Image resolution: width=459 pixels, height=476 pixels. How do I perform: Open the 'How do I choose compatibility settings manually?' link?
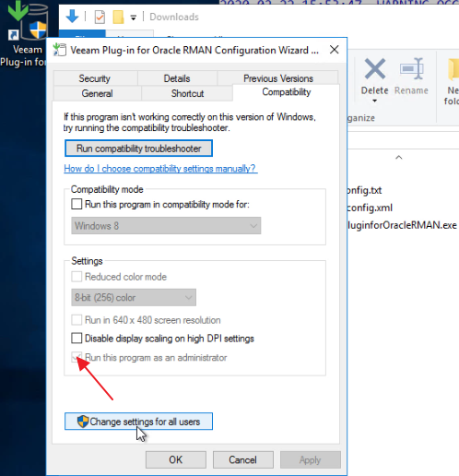[160, 169]
